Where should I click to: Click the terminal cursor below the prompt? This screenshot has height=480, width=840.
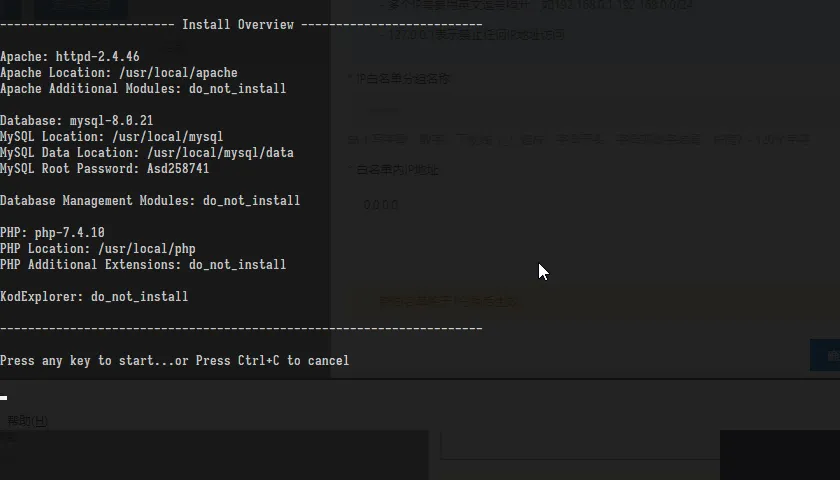coord(4,398)
